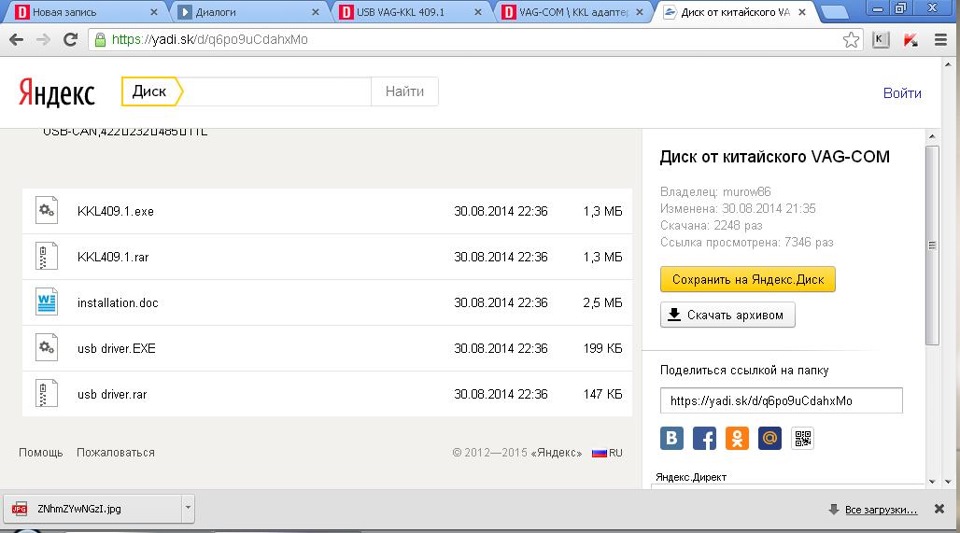Click Сохранить на Яндекс.Диск button
960x533 pixels.
tap(748, 280)
